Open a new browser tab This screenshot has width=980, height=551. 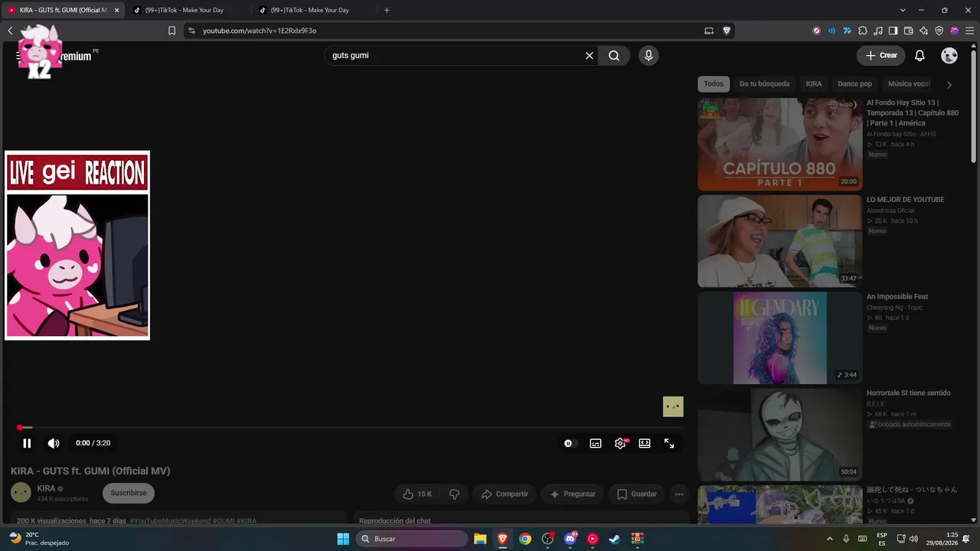click(387, 10)
